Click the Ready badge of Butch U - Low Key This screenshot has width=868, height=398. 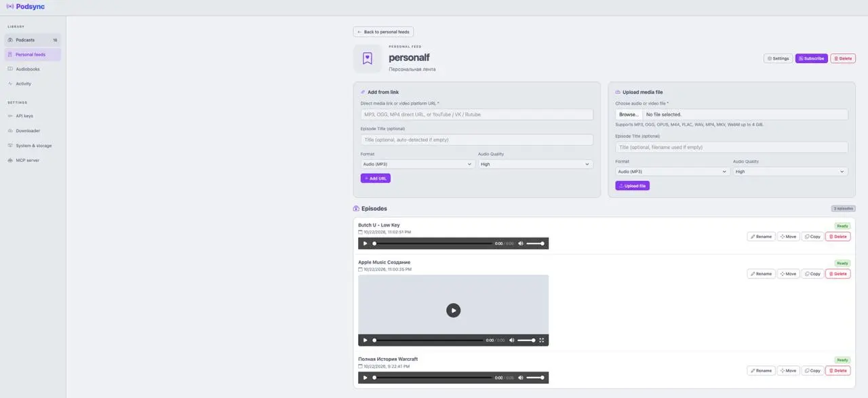(x=842, y=226)
